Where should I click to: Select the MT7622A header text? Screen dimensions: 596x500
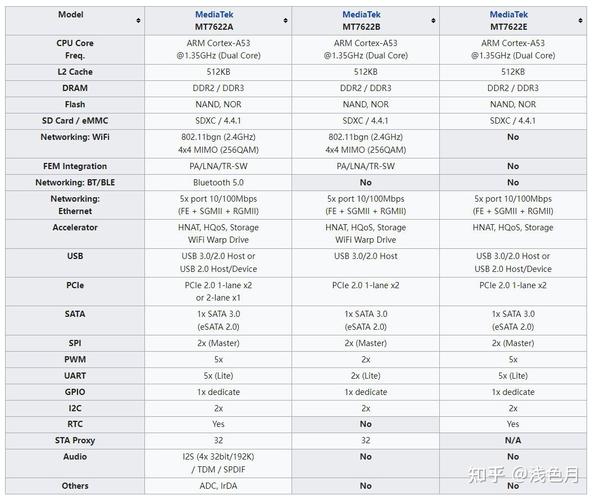tap(214, 27)
